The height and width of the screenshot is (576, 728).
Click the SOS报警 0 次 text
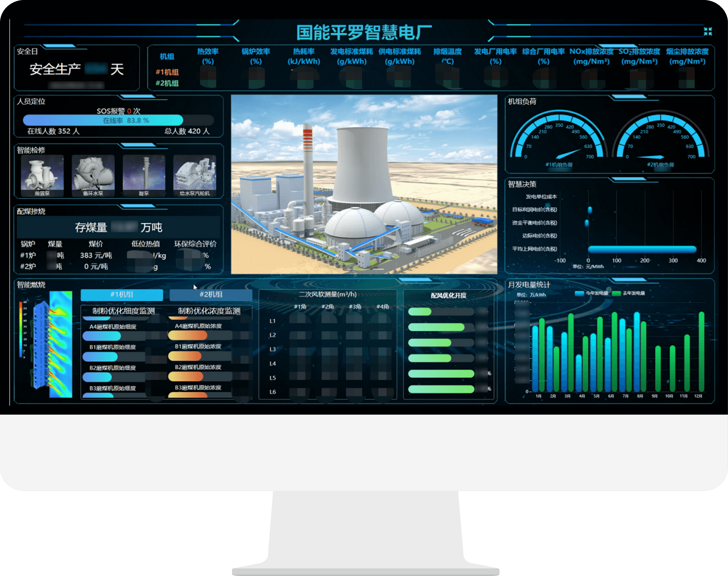coord(118,111)
